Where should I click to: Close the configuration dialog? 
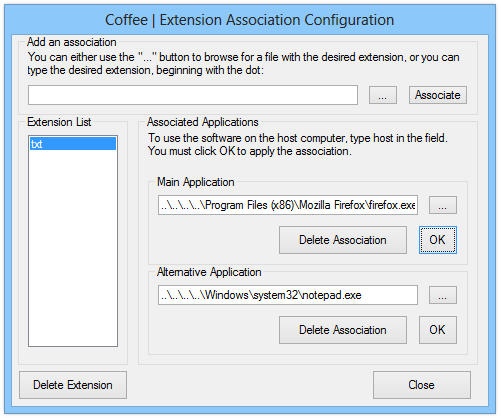coord(422,385)
